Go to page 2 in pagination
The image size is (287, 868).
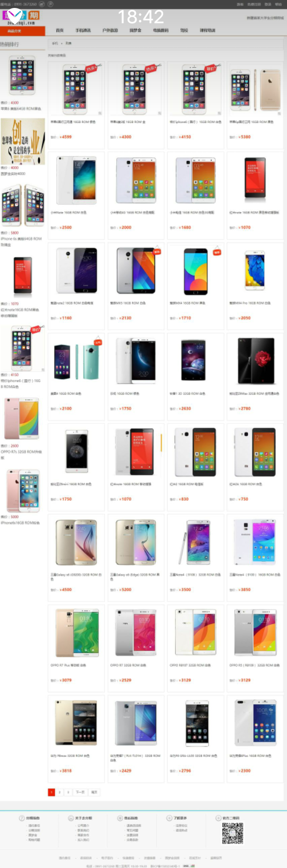pyautogui.click(x=60, y=792)
